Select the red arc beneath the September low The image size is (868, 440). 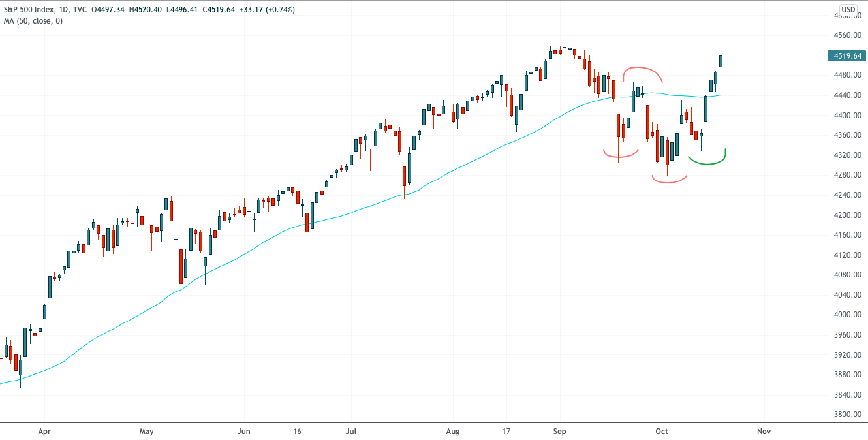point(620,155)
